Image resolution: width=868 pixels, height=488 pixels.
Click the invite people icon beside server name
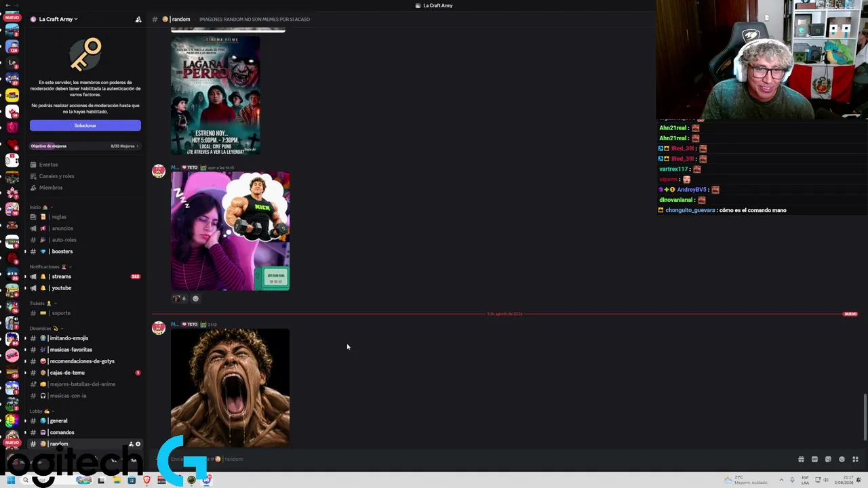pos(138,19)
